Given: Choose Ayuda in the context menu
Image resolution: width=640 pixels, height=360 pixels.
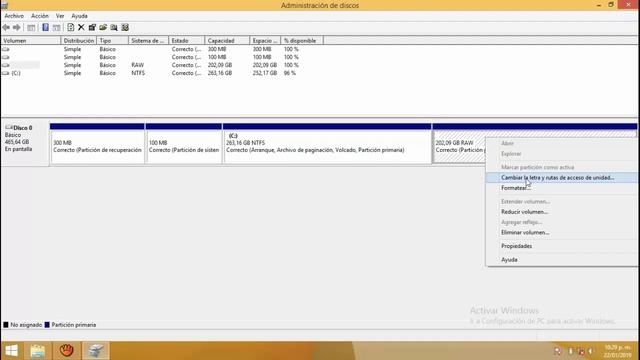Looking at the screenshot, I should click(561, 260).
